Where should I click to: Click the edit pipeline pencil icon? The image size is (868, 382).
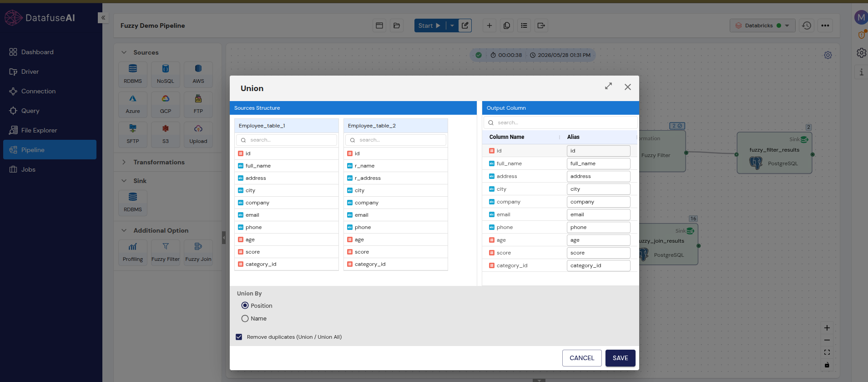(465, 25)
